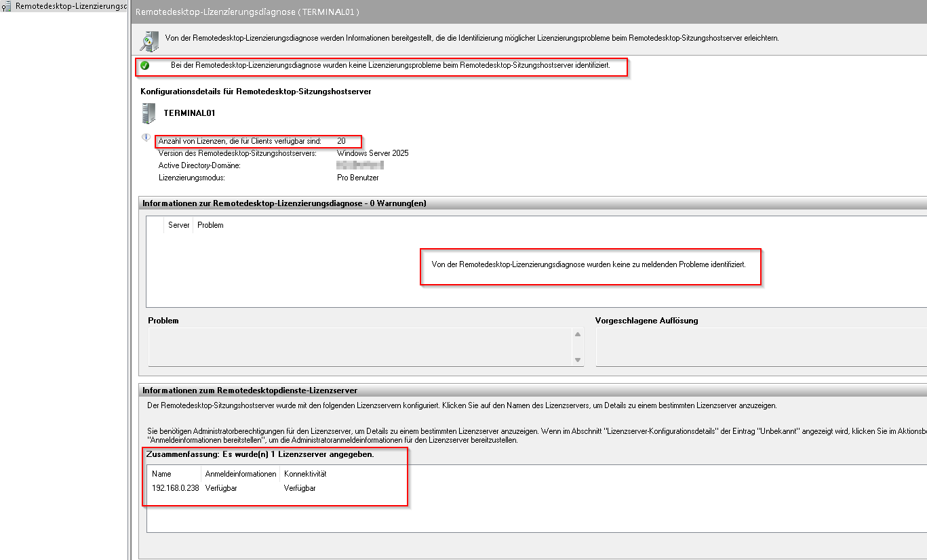Click the magnifier diagnosis icon in header
This screenshot has width=927, height=560.
[x=149, y=41]
